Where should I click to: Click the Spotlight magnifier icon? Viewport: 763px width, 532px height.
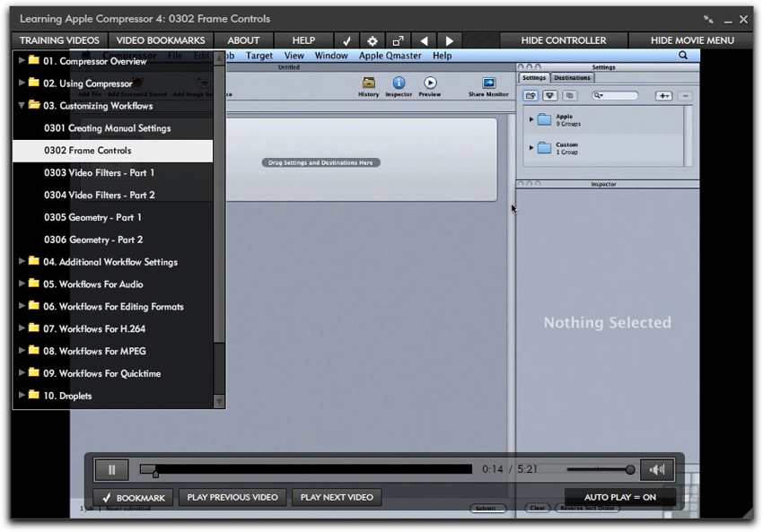click(683, 56)
